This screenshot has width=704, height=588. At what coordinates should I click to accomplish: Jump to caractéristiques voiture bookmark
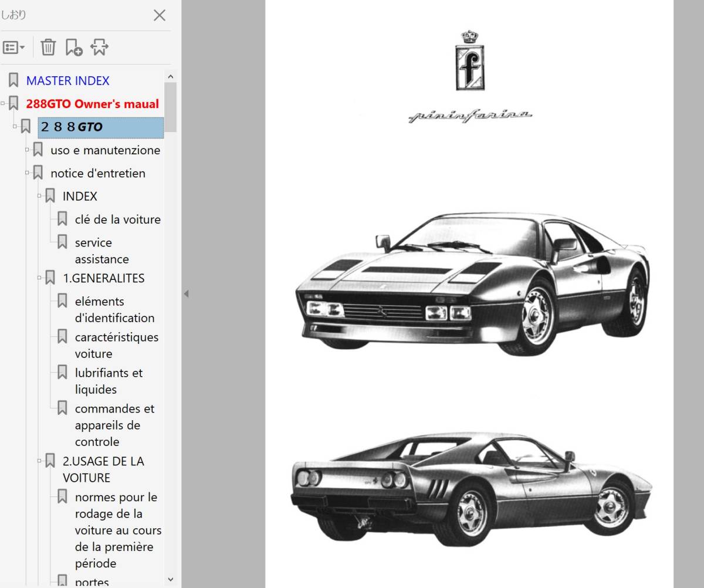tap(117, 345)
